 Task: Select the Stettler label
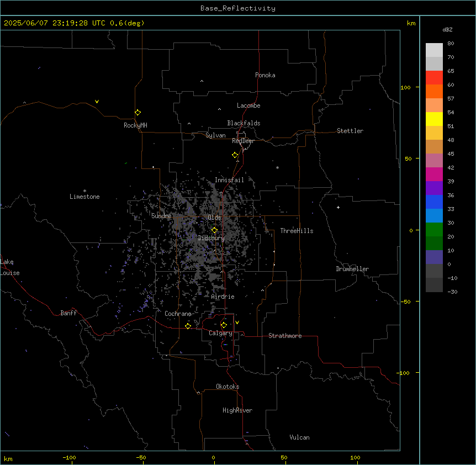[x=350, y=131]
